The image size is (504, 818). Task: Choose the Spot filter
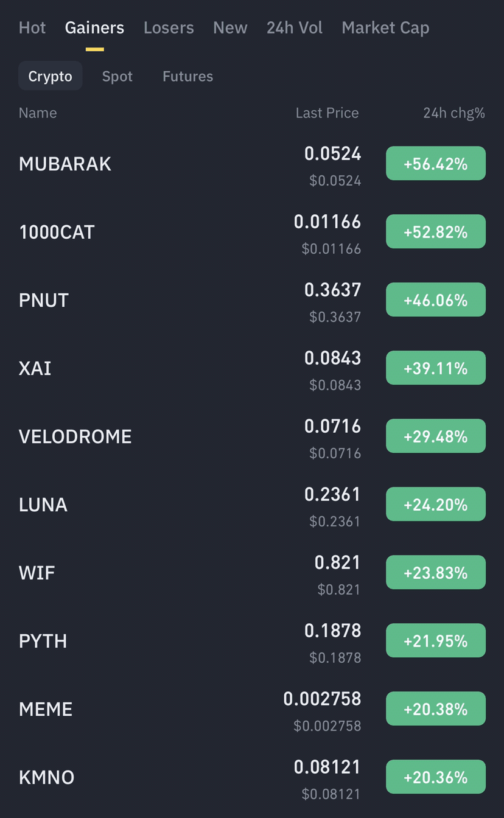tap(117, 76)
